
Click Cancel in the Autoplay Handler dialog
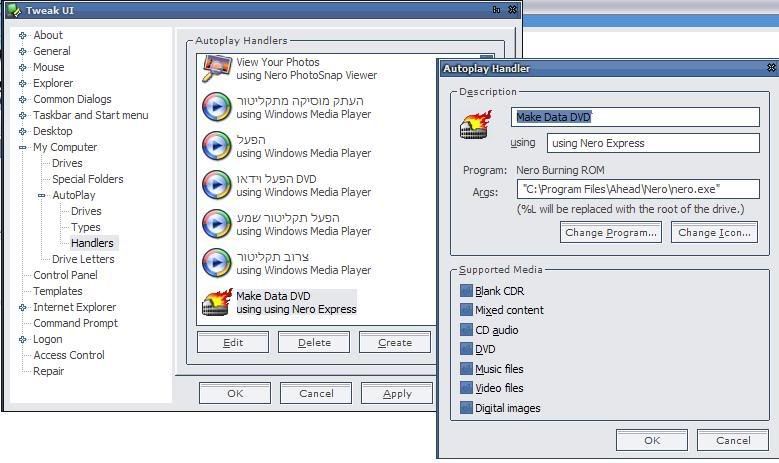(733, 440)
